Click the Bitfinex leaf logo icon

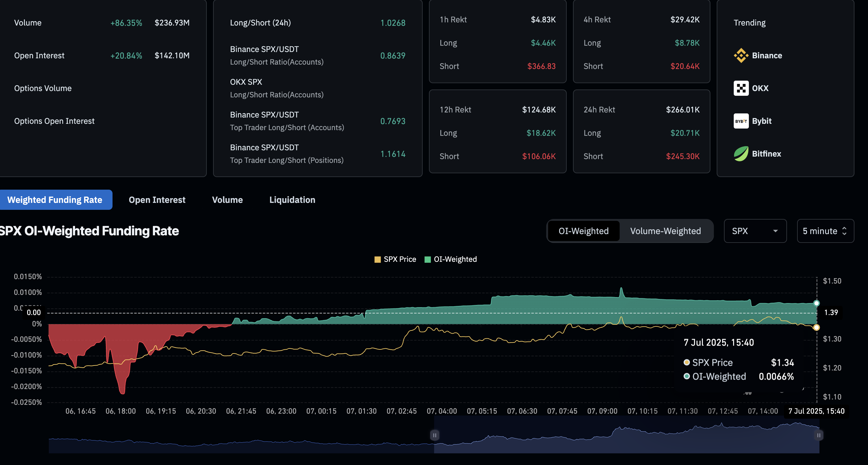(x=741, y=153)
